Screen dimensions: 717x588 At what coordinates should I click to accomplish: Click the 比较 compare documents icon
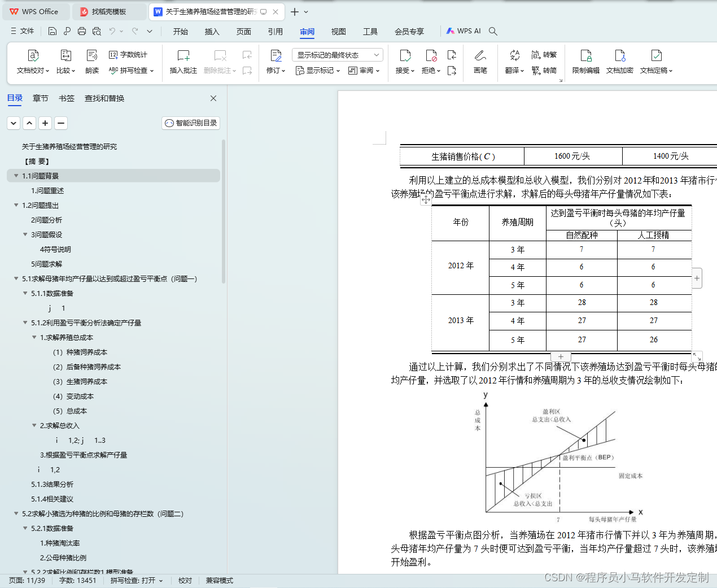(65, 55)
